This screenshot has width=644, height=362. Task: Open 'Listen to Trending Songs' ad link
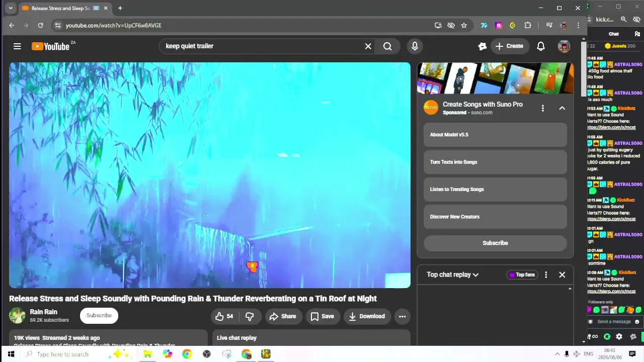coord(495,190)
